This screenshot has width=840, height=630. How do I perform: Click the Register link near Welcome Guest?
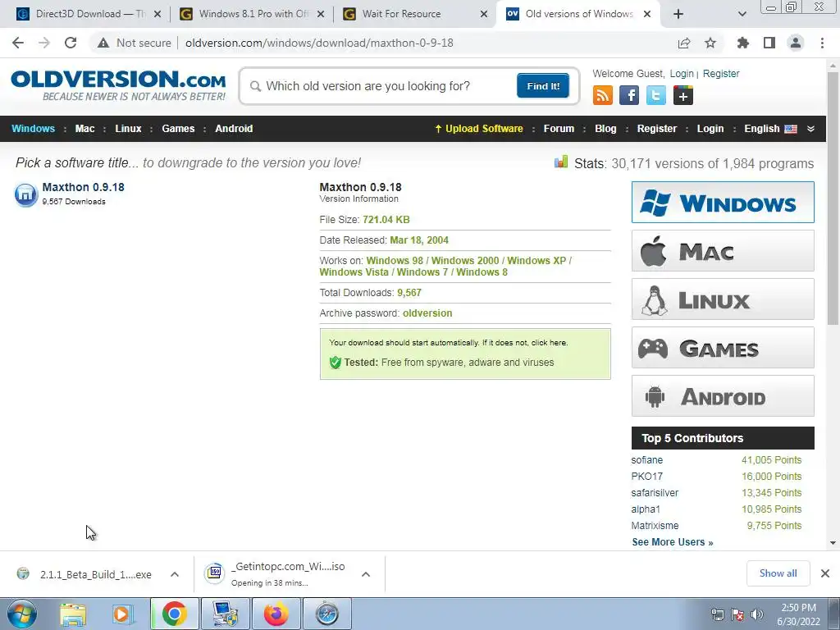pyautogui.click(x=720, y=73)
